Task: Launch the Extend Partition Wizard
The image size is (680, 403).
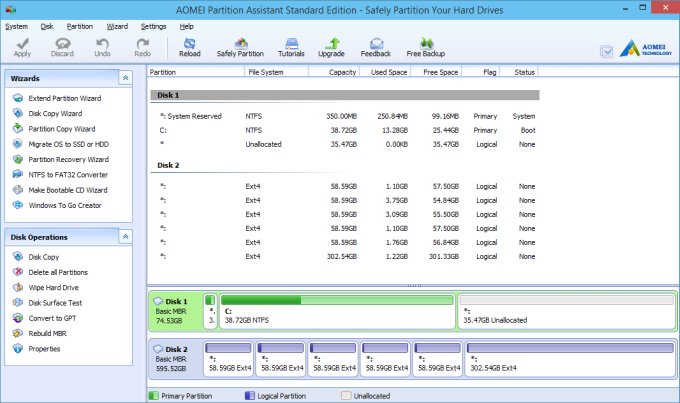Action: pos(65,98)
